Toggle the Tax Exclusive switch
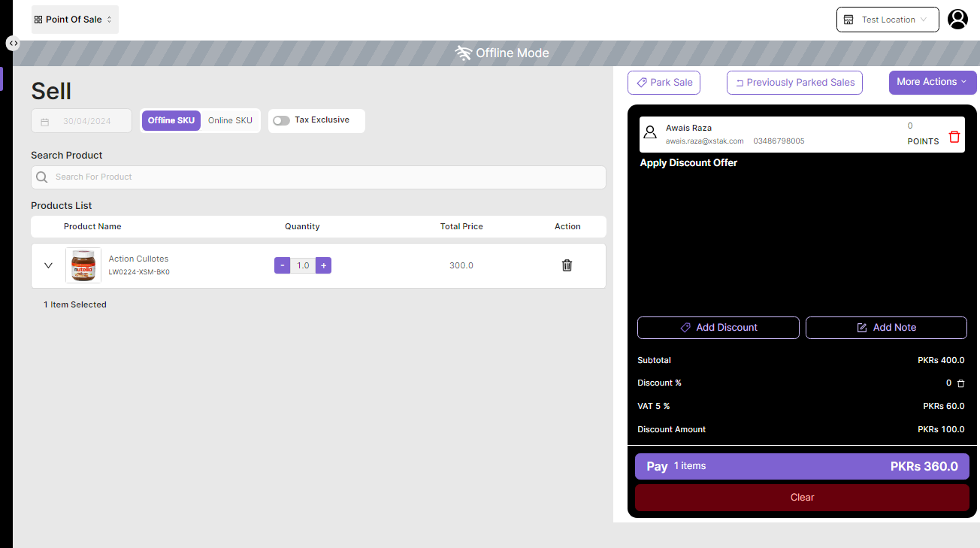Screen dimensions: 980x548 (x=281, y=120)
